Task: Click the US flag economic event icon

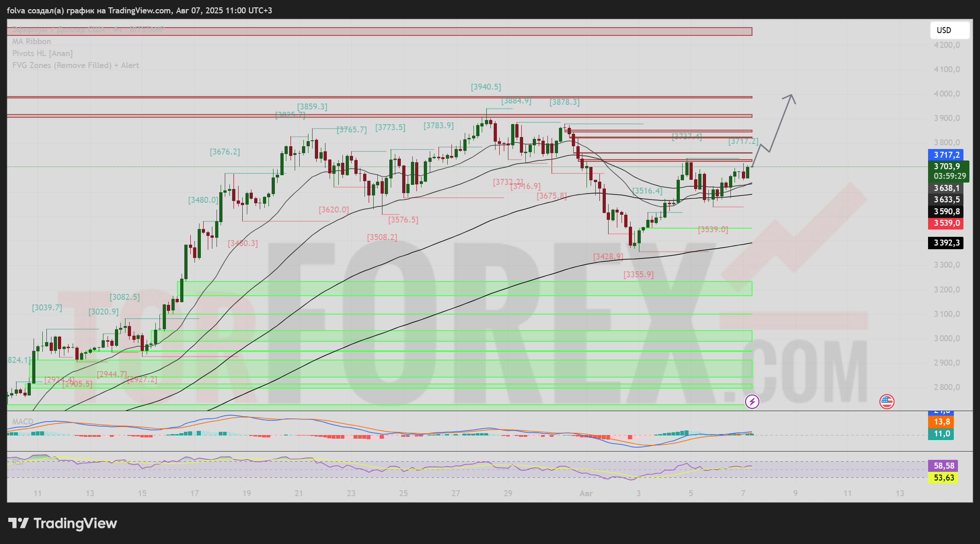Action: 887,401
